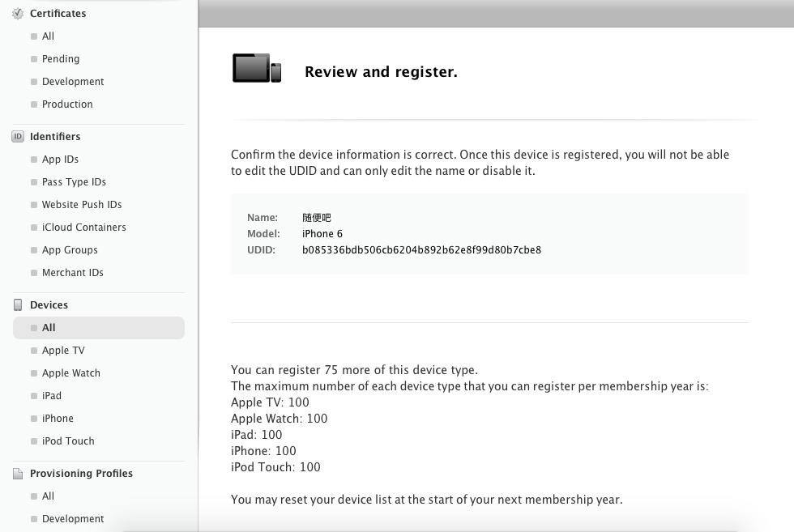The height and width of the screenshot is (532, 794).
Task: Navigate to App Groups
Action: [70, 250]
